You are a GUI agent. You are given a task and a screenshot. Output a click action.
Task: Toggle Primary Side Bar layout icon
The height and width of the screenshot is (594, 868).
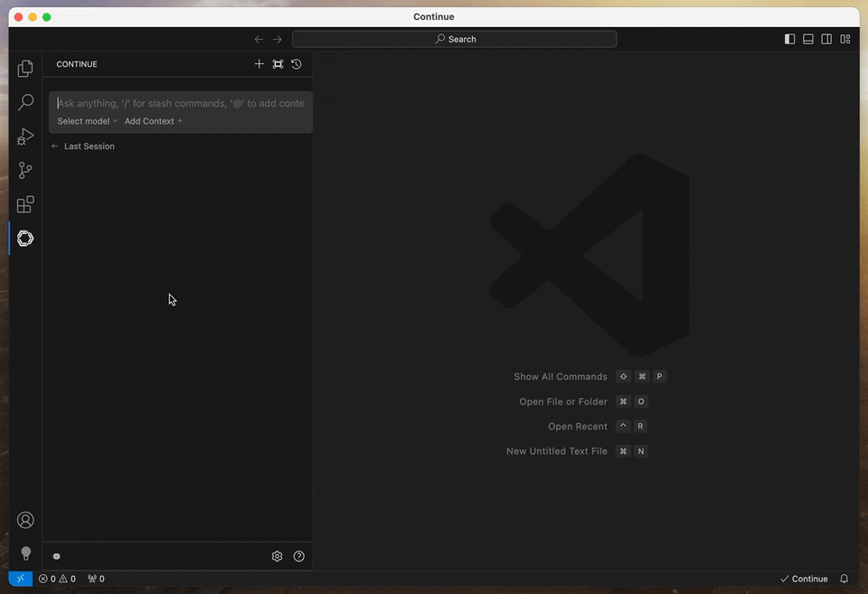tap(790, 39)
